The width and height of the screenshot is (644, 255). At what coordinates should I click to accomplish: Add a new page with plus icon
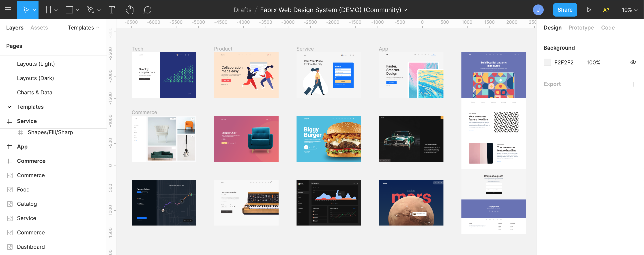pos(96,46)
